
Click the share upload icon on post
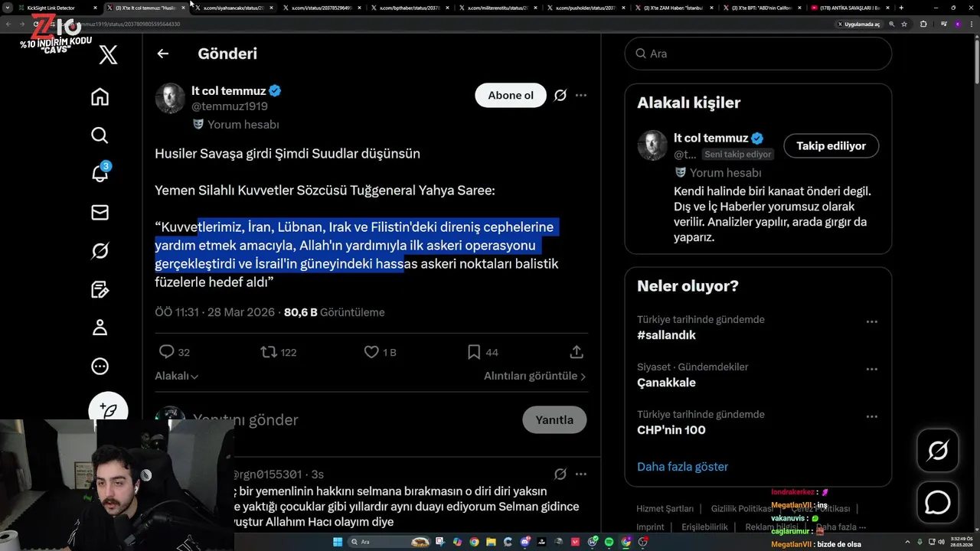coord(577,352)
